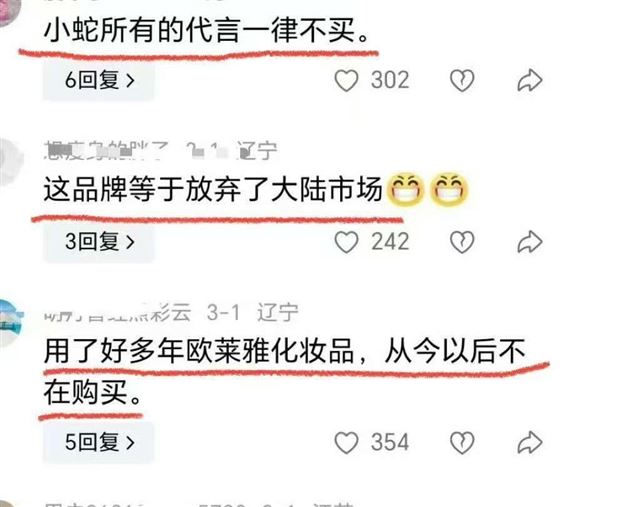
Task: Dislike the 小蛇所有的代言 comment
Action: [x=462, y=80]
